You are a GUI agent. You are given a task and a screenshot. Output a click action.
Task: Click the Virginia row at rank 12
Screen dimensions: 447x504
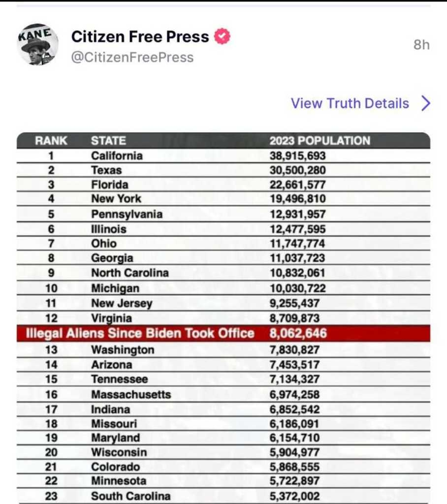pyautogui.click(x=111, y=318)
